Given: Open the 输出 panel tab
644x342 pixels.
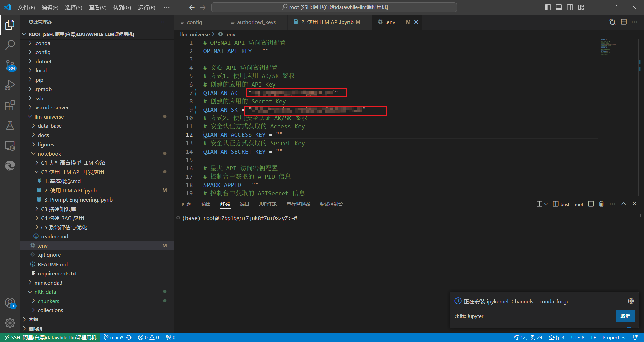Looking at the screenshot, I should [206, 204].
